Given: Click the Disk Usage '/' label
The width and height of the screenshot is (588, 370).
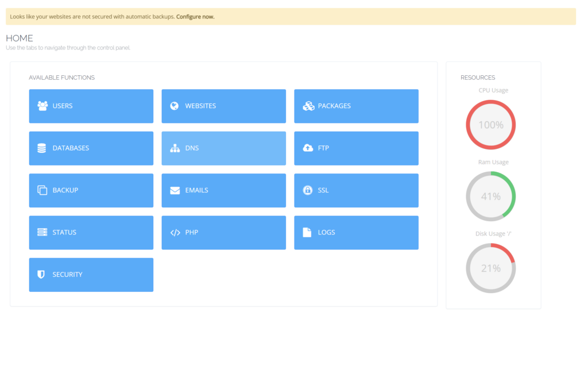Looking at the screenshot, I should (493, 234).
